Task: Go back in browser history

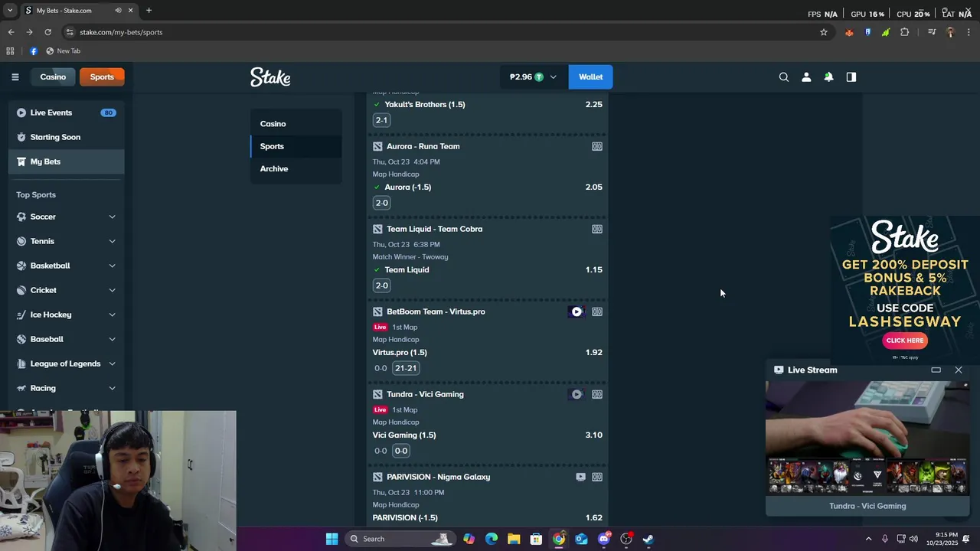Action: [11, 32]
